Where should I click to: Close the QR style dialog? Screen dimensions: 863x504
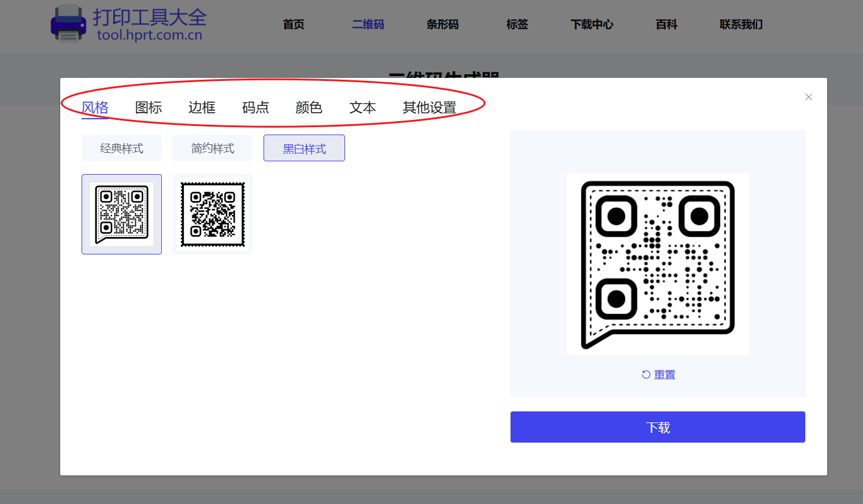click(808, 97)
